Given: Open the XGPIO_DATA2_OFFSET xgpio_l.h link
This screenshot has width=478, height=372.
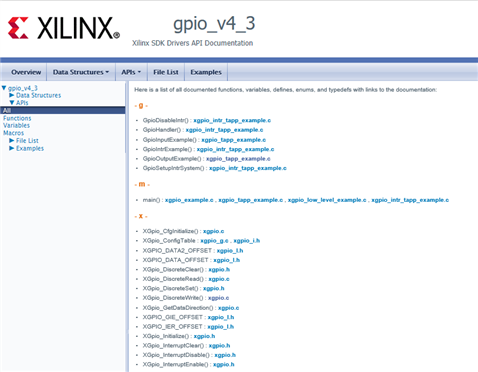Looking at the screenshot, I should (230, 251).
